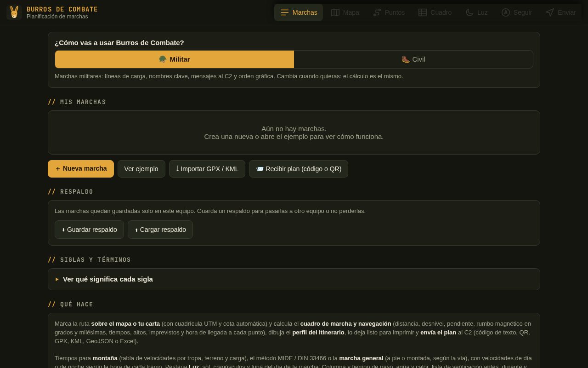The height and width of the screenshot is (368, 588).
Task: Open the Luz moon icon
Action: coord(469,12)
